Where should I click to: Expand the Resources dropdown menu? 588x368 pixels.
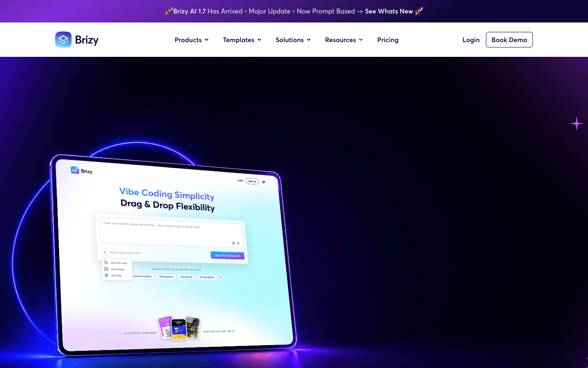(343, 40)
